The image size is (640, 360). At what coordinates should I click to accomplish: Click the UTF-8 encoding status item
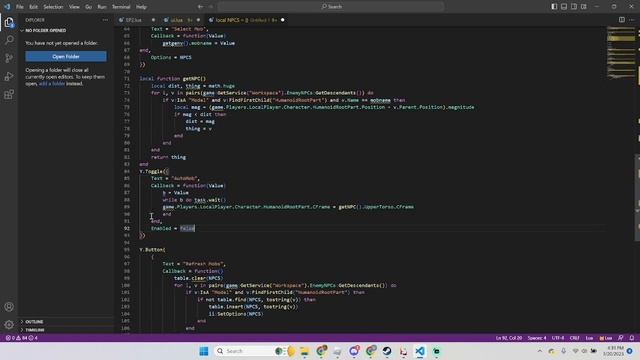558,338
